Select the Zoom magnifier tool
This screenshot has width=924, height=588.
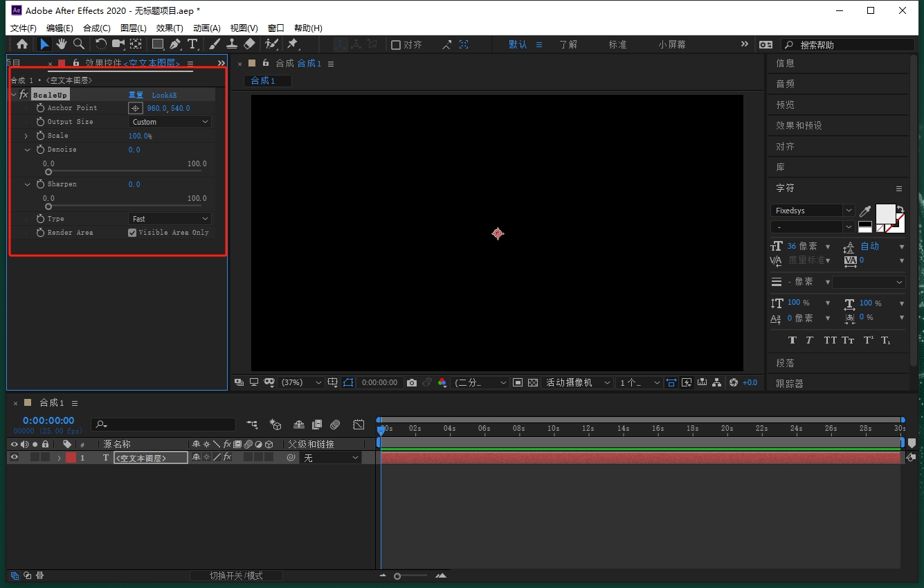79,44
